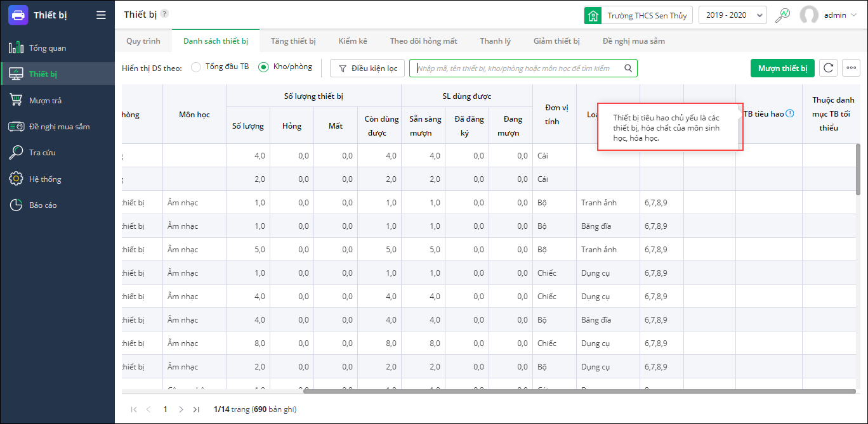Click the refresh icon button
The width and height of the screenshot is (868, 424).
coord(828,68)
